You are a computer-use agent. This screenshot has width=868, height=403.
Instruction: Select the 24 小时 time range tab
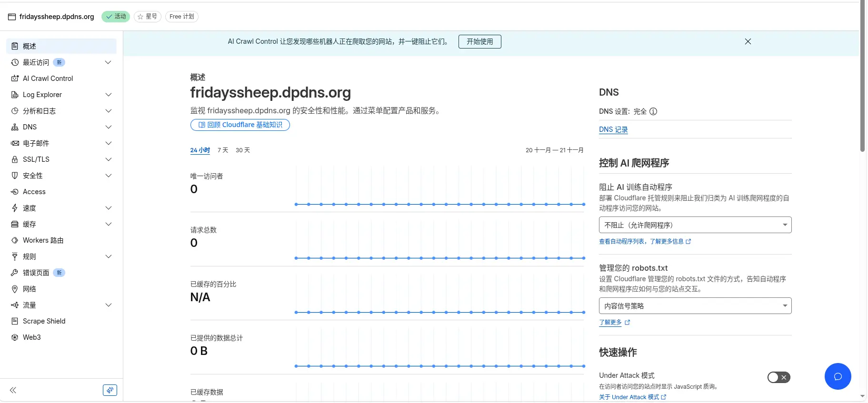coord(200,150)
